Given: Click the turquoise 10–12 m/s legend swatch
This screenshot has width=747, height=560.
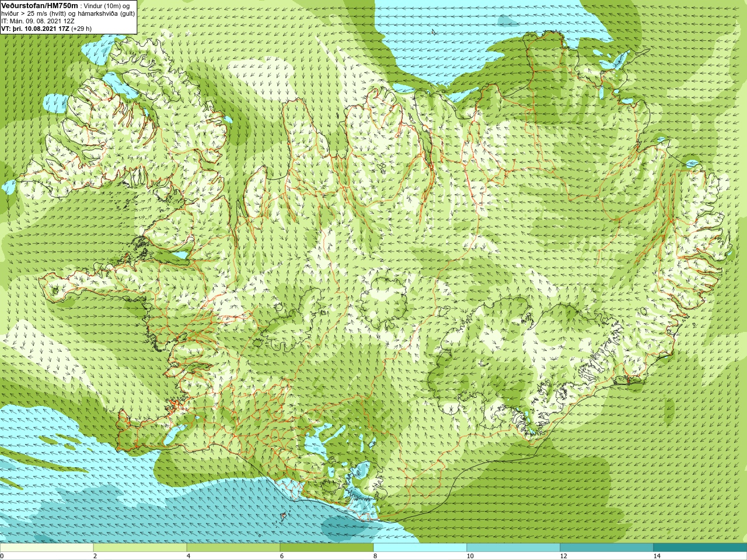Looking at the screenshot, I should click(514, 548).
